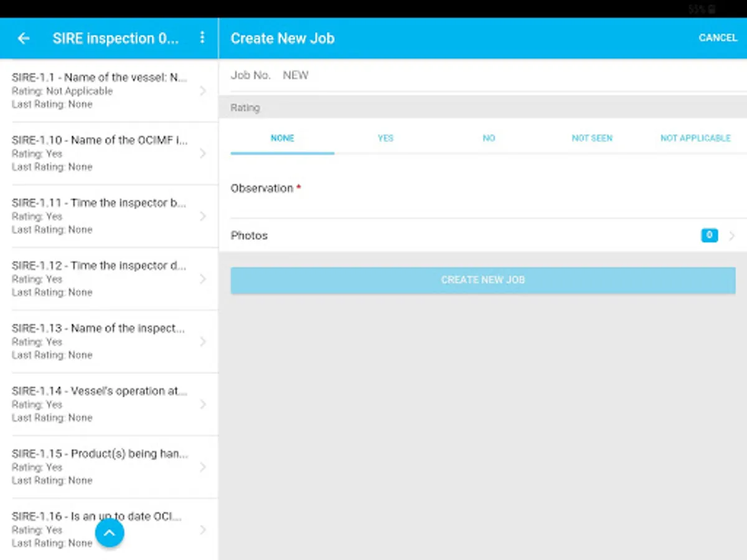
Task: Open the Photos row label
Action: click(249, 236)
